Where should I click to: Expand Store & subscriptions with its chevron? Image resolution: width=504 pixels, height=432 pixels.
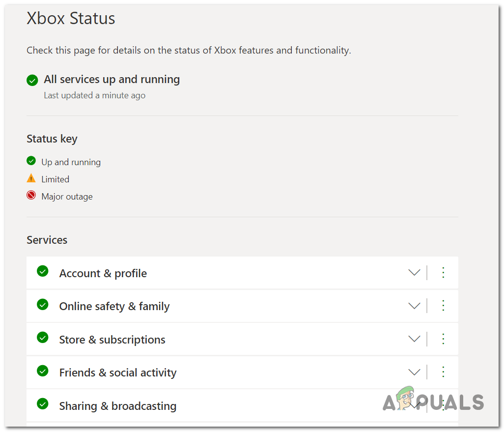coord(414,339)
